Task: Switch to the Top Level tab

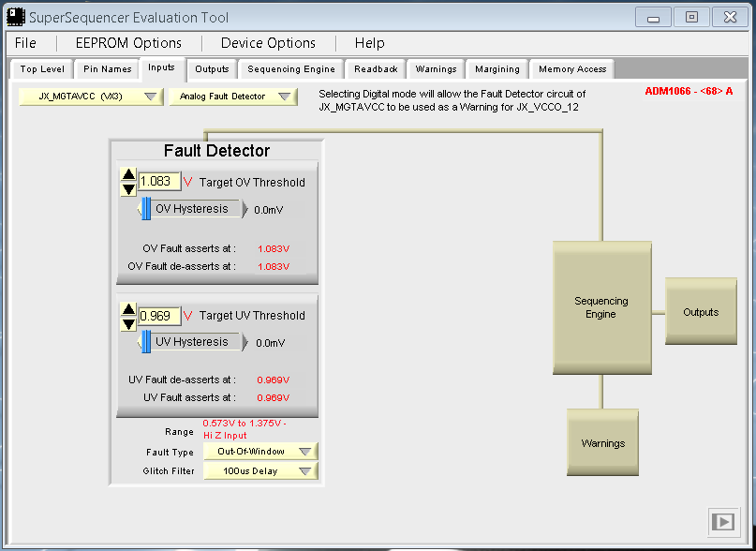Action: pos(42,69)
